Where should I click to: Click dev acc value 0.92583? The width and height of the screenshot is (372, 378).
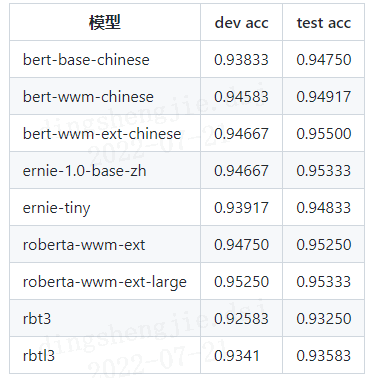(241, 319)
